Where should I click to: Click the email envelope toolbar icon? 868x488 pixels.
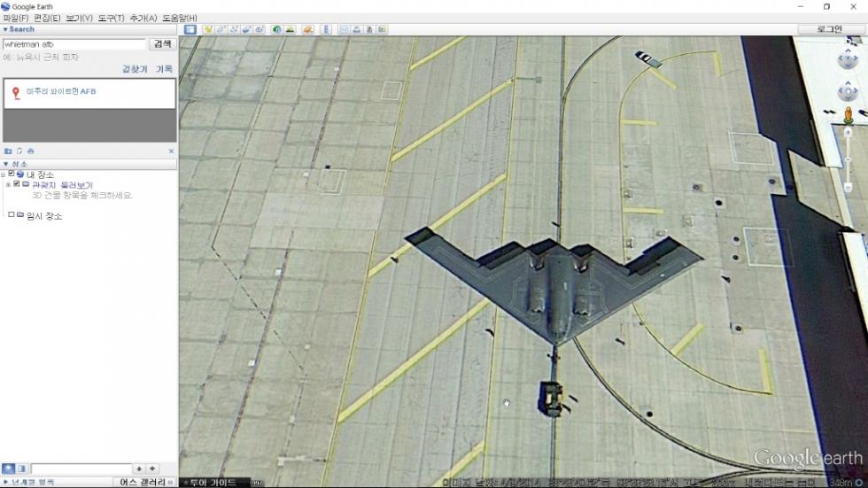click(x=344, y=29)
